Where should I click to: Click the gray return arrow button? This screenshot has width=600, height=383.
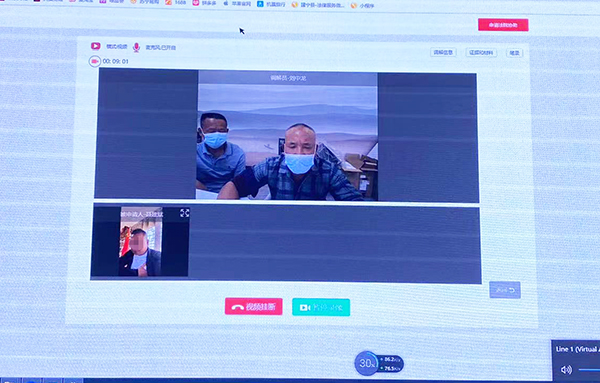coord(505,290)
